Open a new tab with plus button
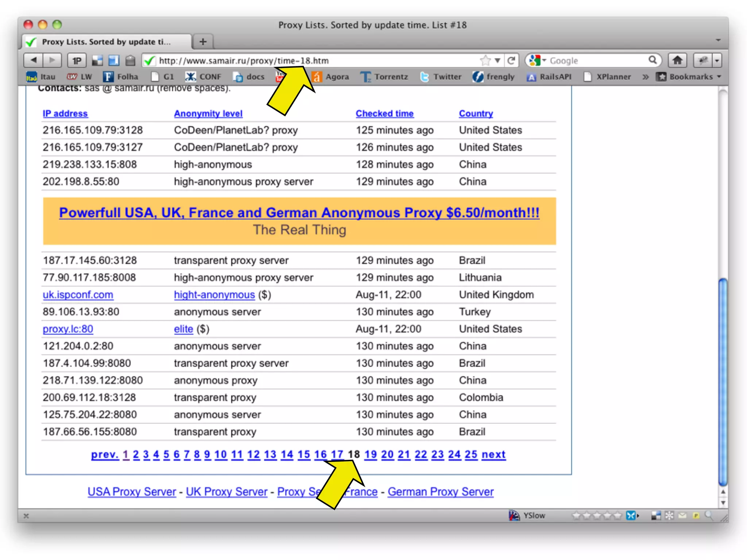Screen dimensions: 747x560 (203, 42)
